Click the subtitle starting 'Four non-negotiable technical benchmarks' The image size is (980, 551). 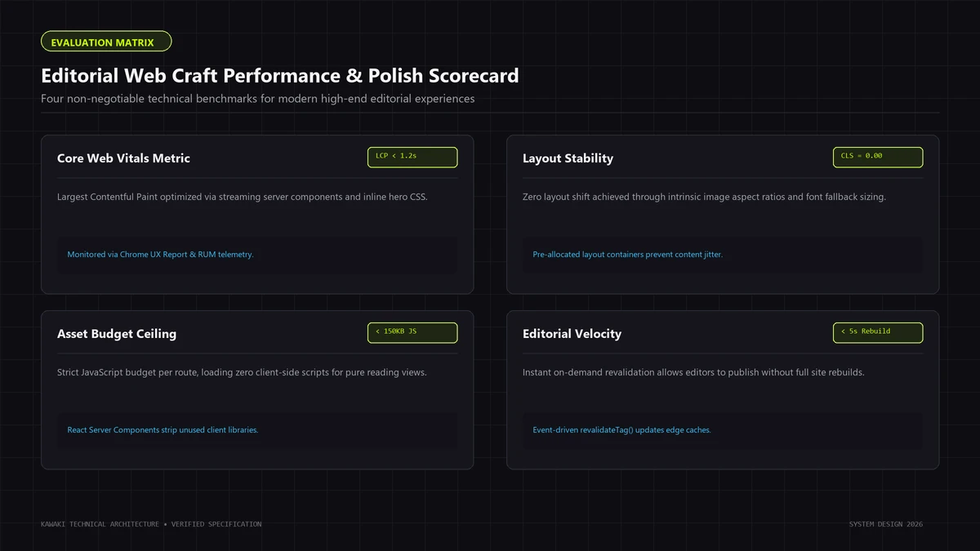click(x=258, y=99)
